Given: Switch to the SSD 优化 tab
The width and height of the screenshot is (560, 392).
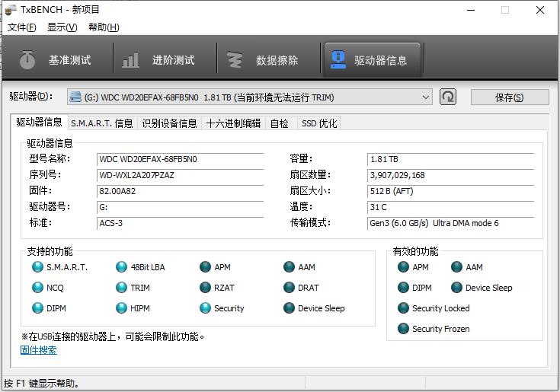Looking at the screenshot, I should [x=319, y=123].
